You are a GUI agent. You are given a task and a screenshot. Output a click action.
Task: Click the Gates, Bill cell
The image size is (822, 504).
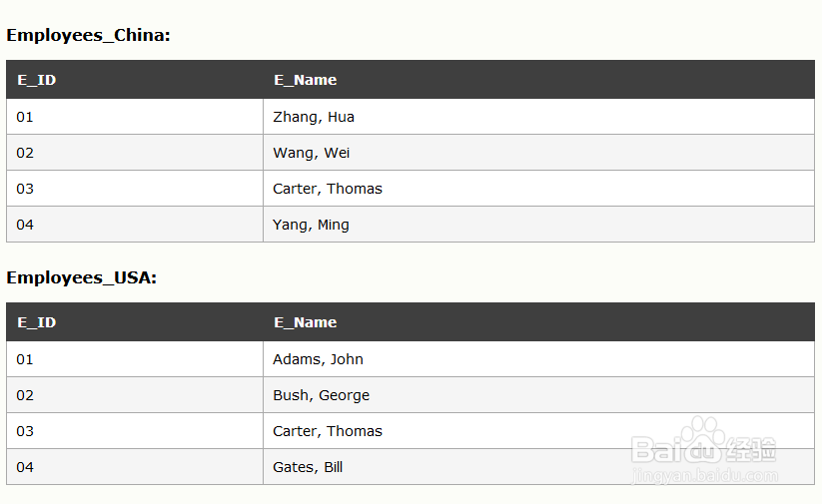[538, 467]
